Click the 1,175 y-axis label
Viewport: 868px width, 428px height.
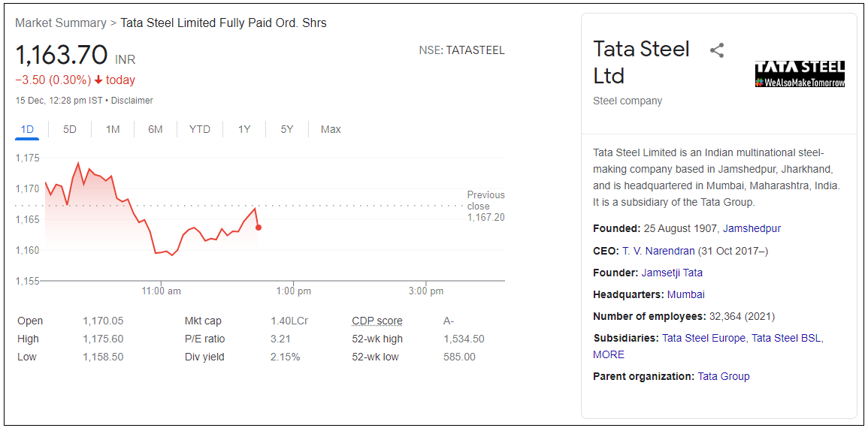click(28, 158)
